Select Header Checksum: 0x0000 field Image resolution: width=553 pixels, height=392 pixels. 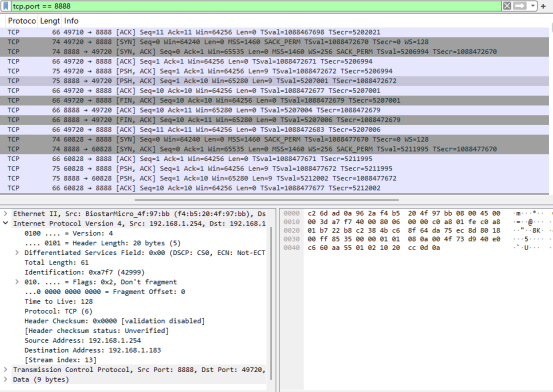(115, 321)
